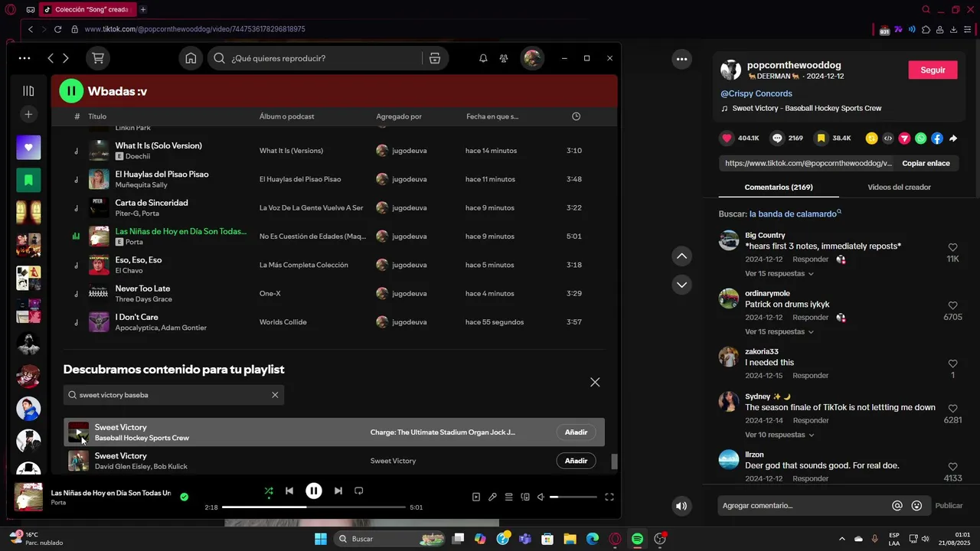Play preview of Sweet Victory Baseball Hockey thumbnail
980x551 pixels.
pos(78,432)
